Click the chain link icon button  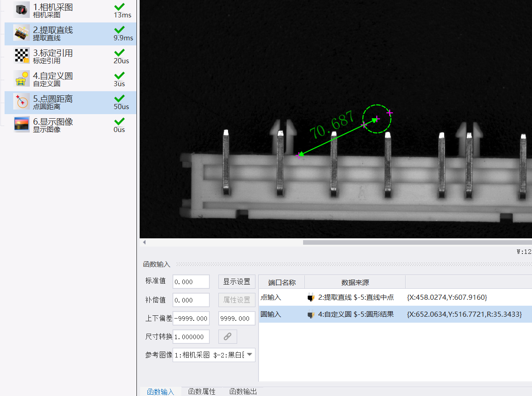pyautogui.click(x=228, y=336)
